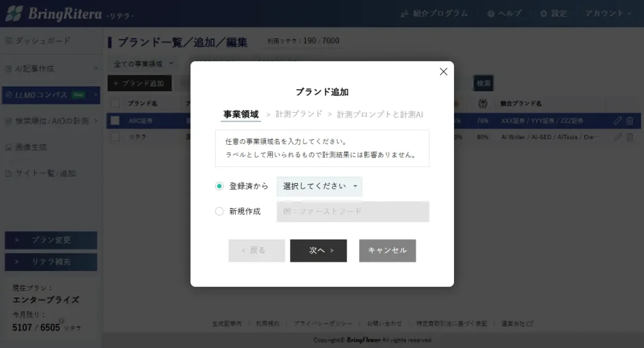Tick the checkbox for the ABC証券 row
644x348 pixels.
(x=115, y=120)
